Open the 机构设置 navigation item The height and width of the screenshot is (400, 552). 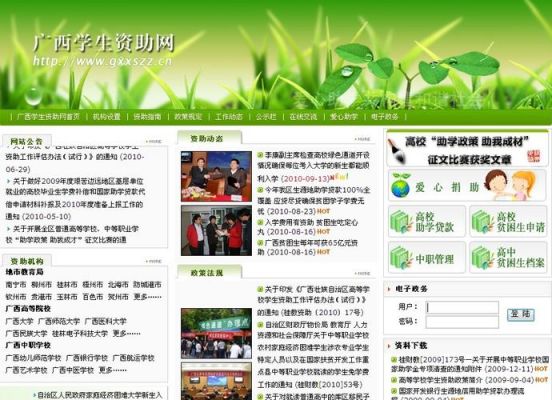[107, 117]
